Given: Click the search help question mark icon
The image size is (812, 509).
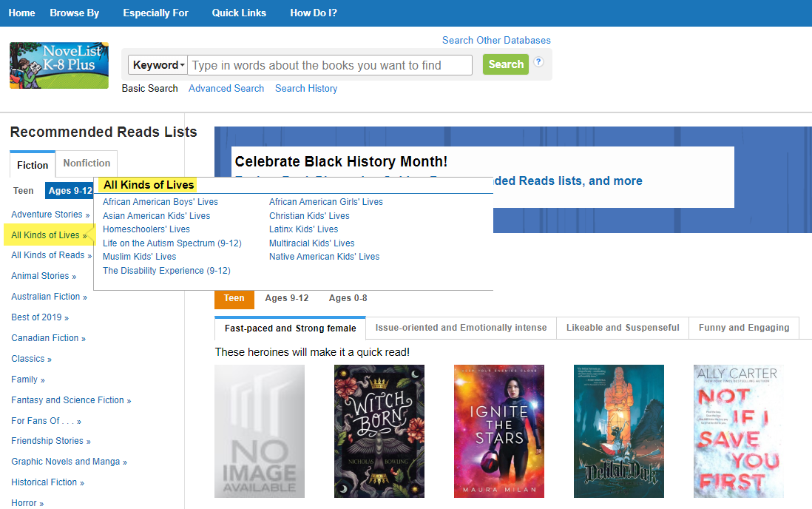Looking at the screenshot, I should [539, 62].
